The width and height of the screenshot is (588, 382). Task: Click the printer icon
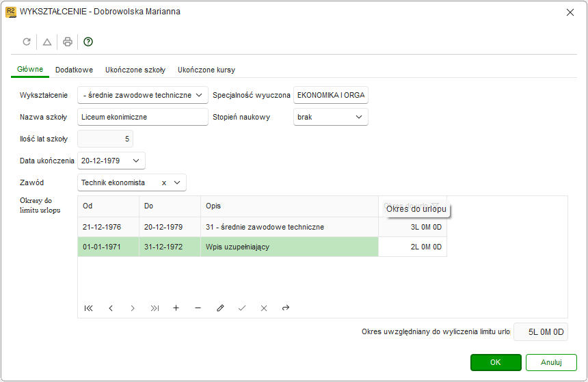[x=68, y=42]
